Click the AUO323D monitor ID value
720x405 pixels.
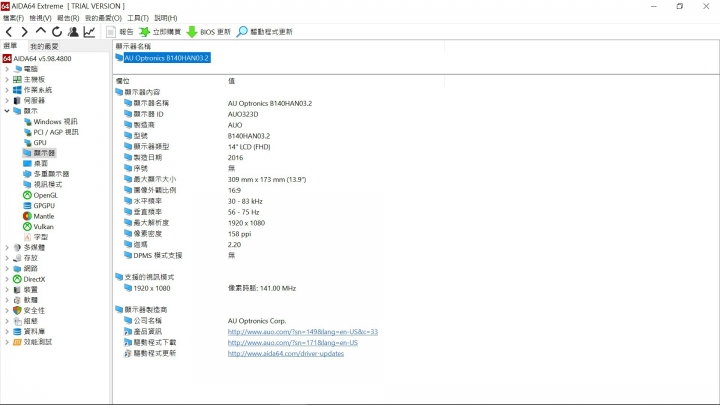tap(243, 114)
